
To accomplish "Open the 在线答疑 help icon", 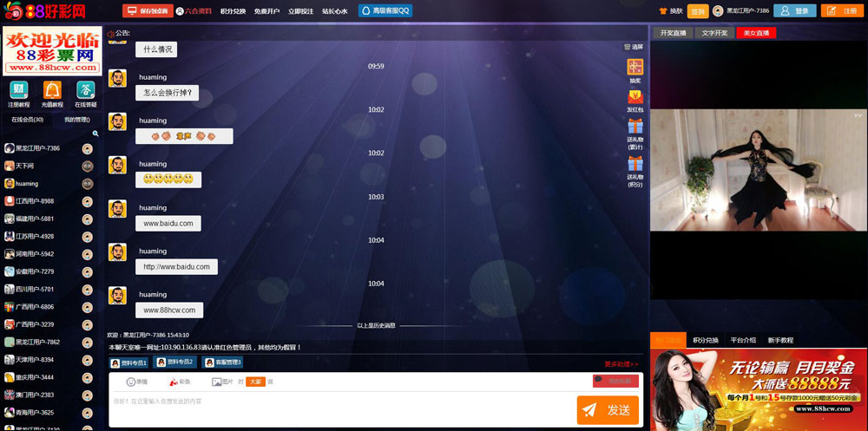I will tap(85, 90).
